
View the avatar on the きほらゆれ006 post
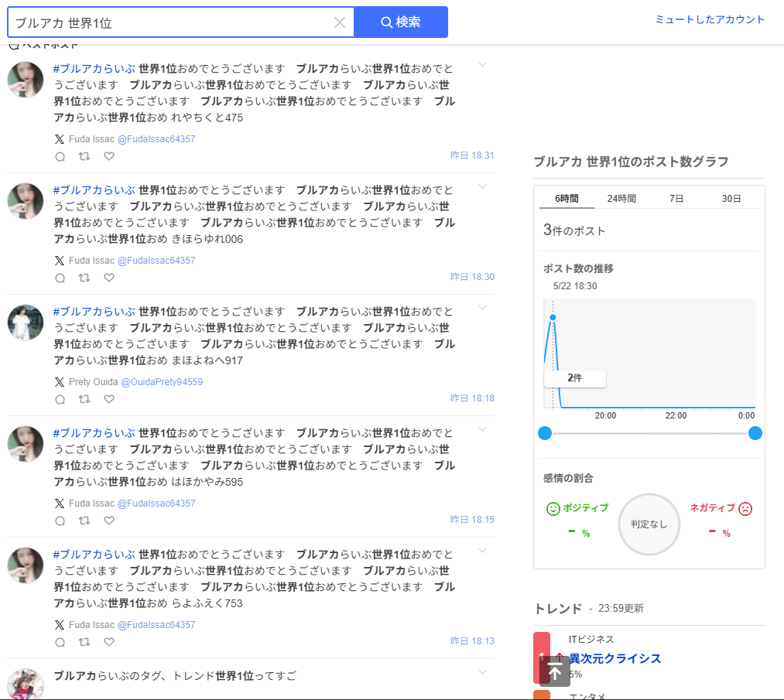point(26,201)
